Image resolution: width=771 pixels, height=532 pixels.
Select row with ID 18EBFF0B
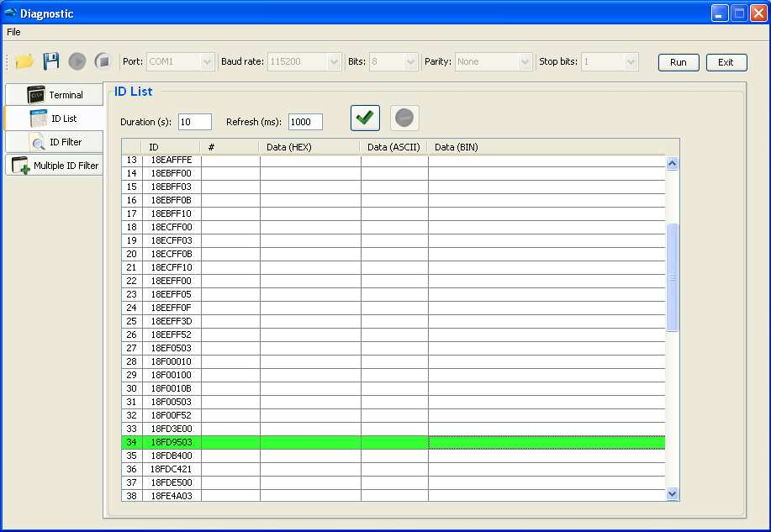pyautogui.click(x=393, y=200)
